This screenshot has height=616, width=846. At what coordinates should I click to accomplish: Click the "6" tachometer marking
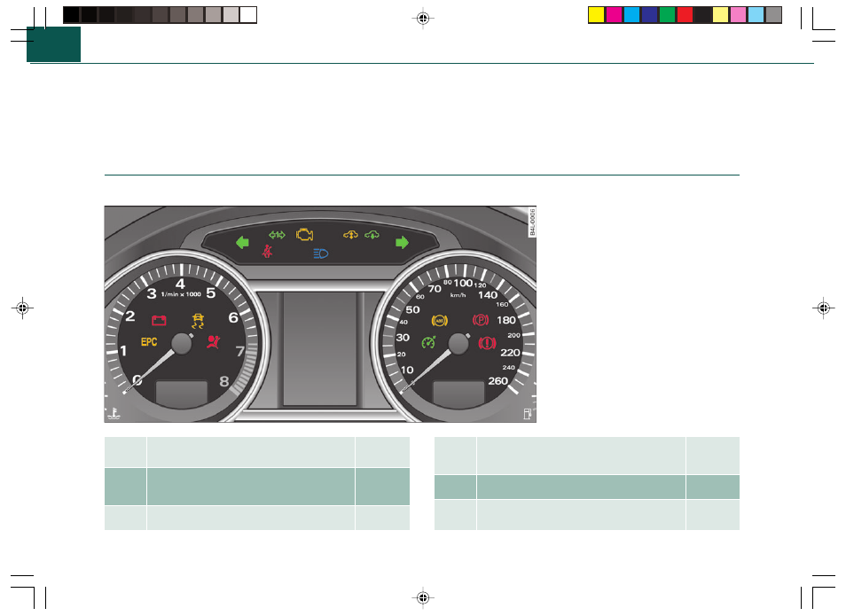click(x=233, y=317)
